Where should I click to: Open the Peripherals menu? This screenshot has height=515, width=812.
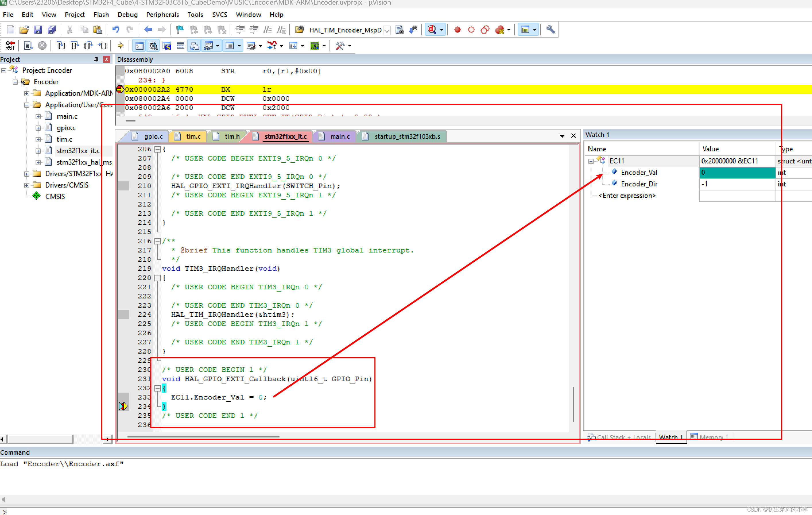click(162, 15)
